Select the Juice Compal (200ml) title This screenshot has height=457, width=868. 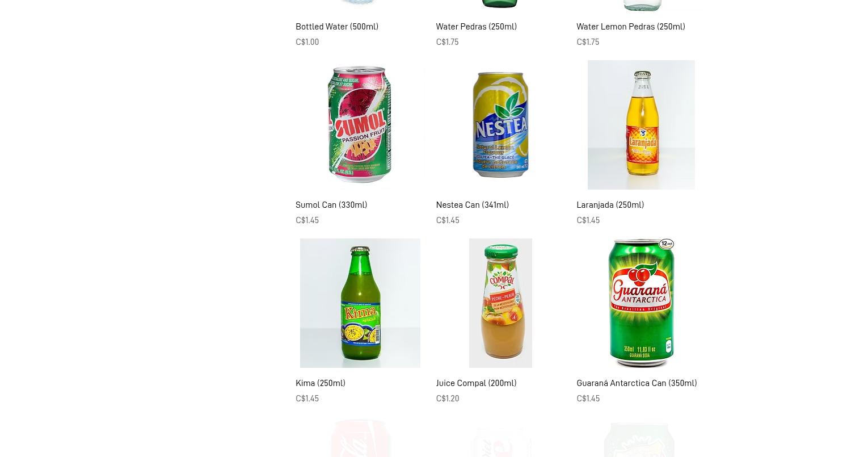click(x=476, y=383)
